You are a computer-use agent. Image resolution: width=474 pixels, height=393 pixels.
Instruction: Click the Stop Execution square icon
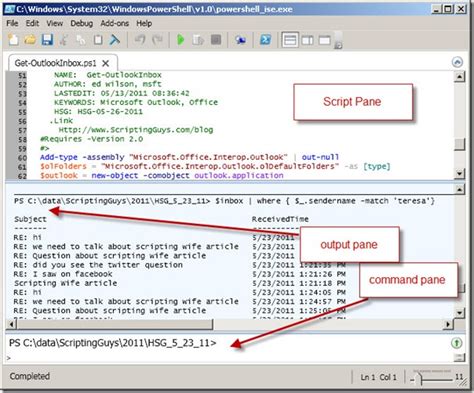tap(216, 40)
